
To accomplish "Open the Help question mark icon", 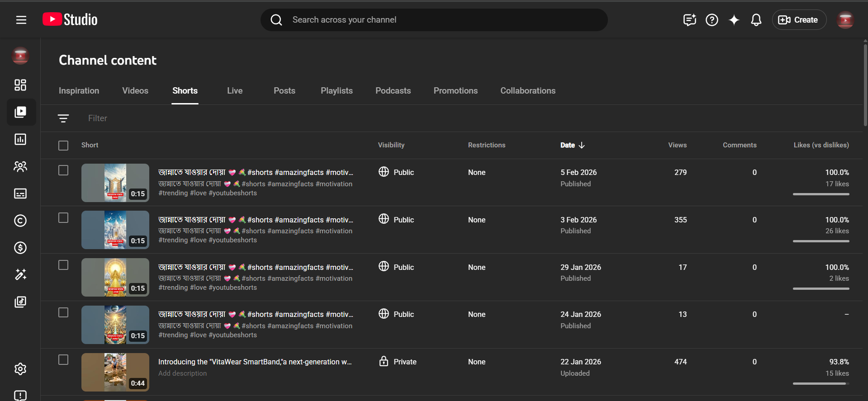I will click(711, 20).
